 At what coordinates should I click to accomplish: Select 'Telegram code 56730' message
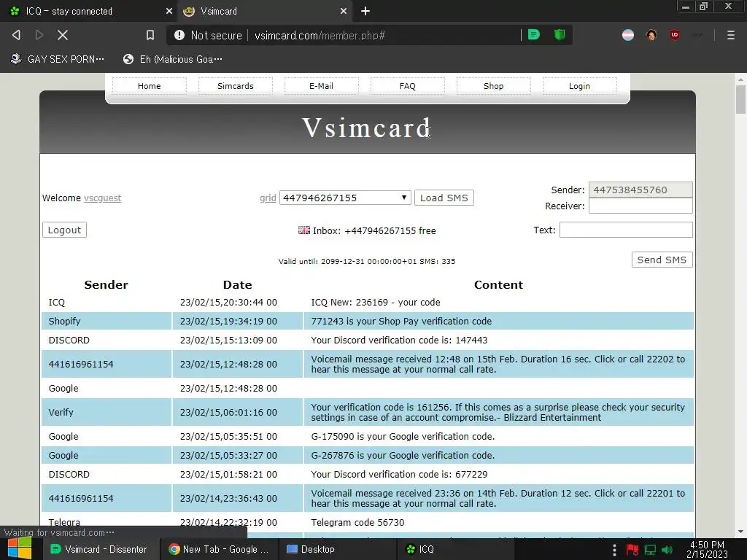coord(357,522)
